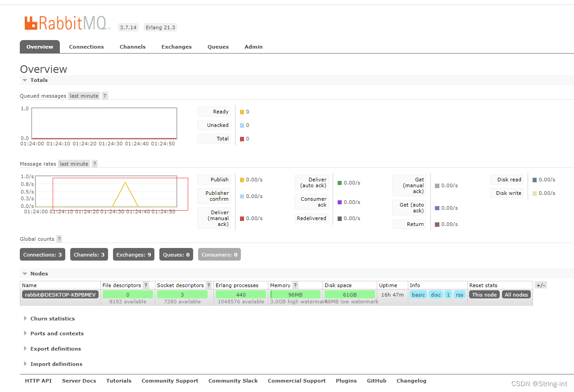Screen dimensions: 574x392
Task: Click the Uptime value 16h 47m
Action: tap(392, 295)
